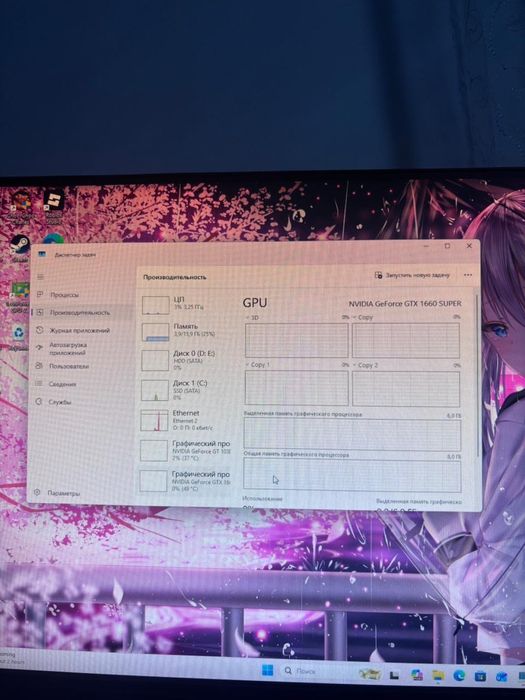
Task: Click the Task Manager title bar icon
Action: pos(42,254)
